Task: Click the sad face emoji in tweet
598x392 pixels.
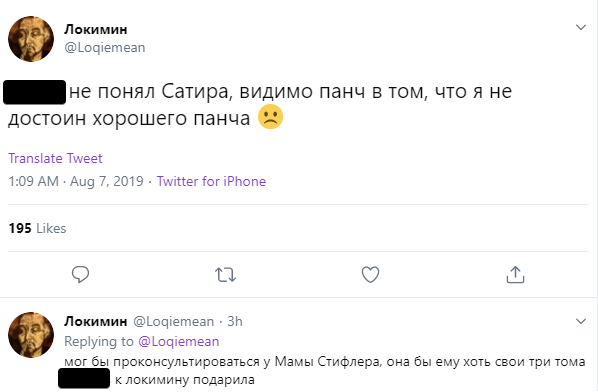Action: tap(270, 117)
